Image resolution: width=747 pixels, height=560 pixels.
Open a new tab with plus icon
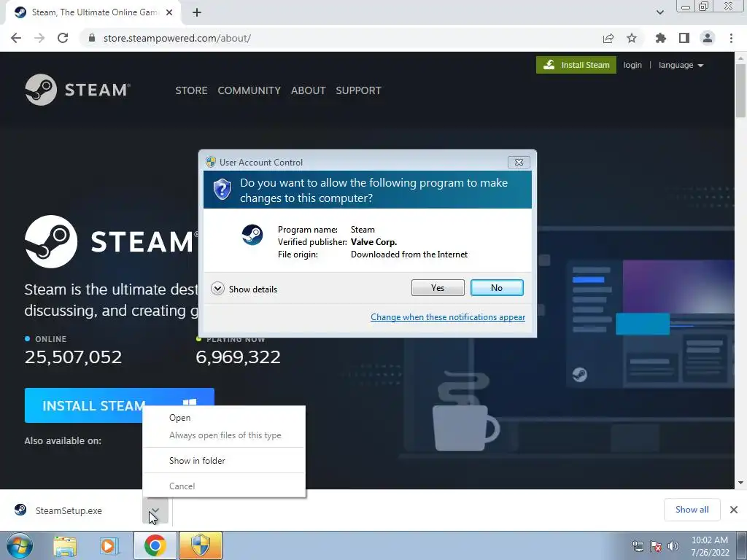tap(197, 13)
